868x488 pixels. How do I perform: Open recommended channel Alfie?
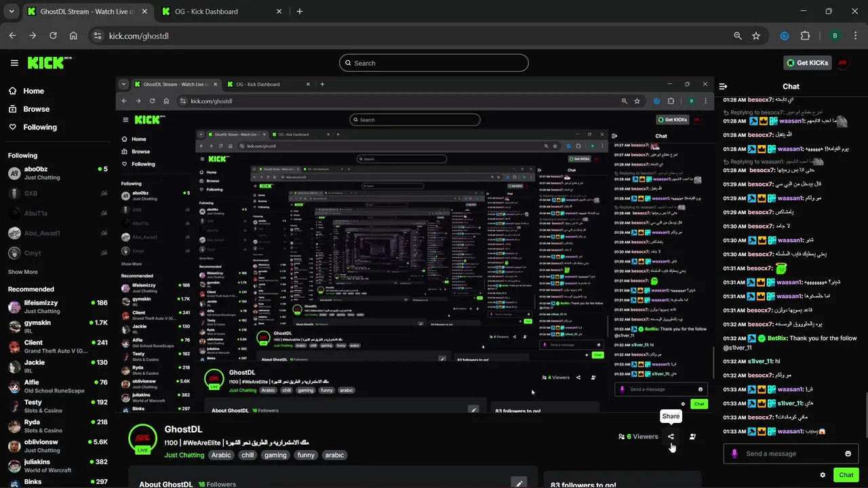(57, 386)
